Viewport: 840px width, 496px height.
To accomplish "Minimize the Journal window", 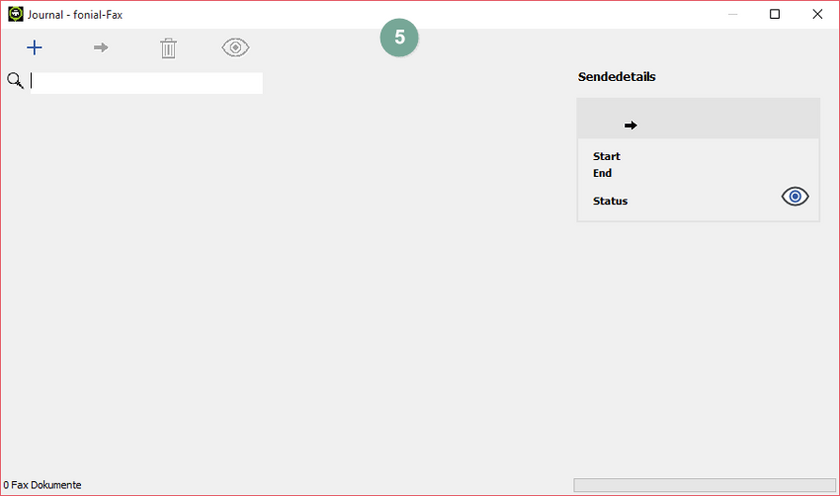I will click(733, 14).
